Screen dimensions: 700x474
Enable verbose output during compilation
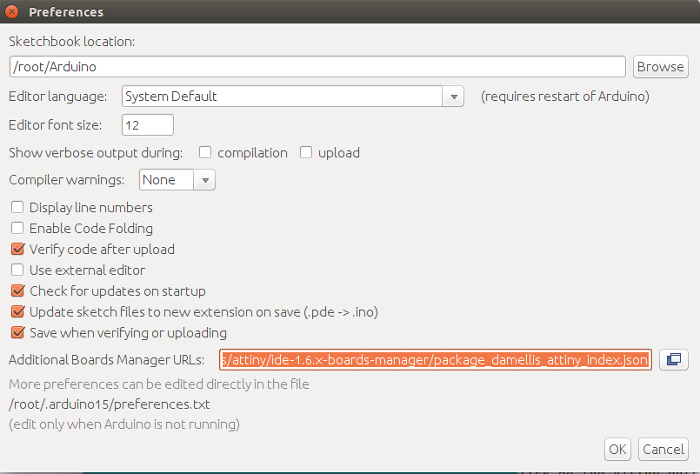[x=205, y=153]
